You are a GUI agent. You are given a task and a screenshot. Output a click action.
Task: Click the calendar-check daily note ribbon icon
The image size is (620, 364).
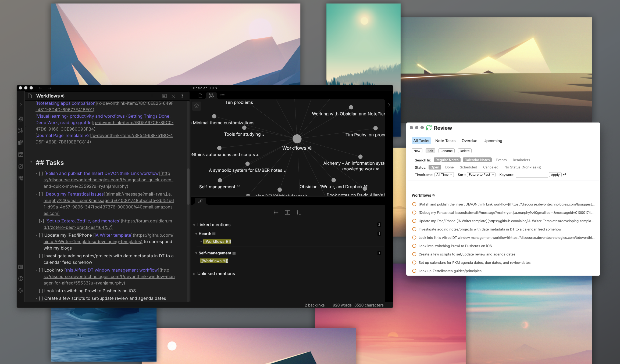coord(21,154)
